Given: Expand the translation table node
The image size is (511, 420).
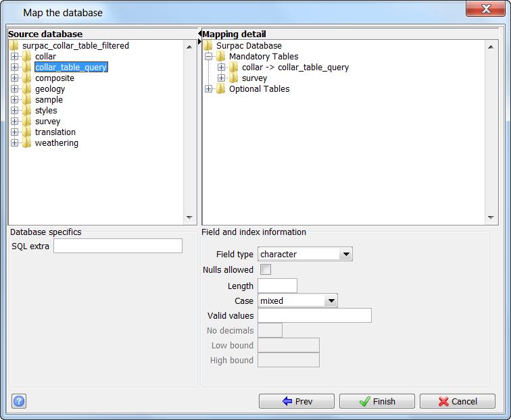Looking at the screenshot, I should tap(14, 132).
